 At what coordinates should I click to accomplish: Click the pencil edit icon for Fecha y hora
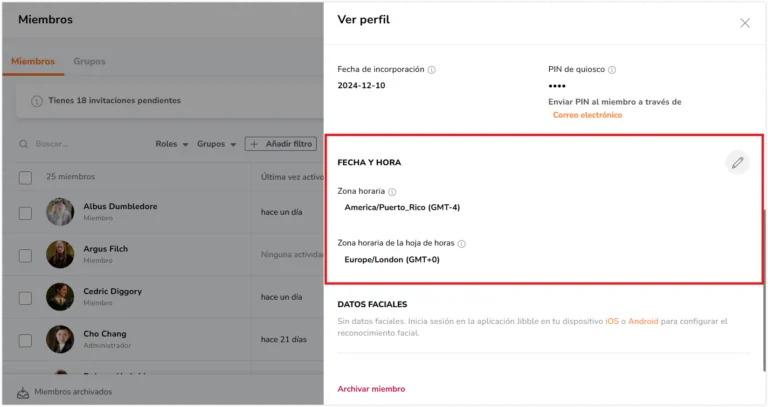click(737, 163)
